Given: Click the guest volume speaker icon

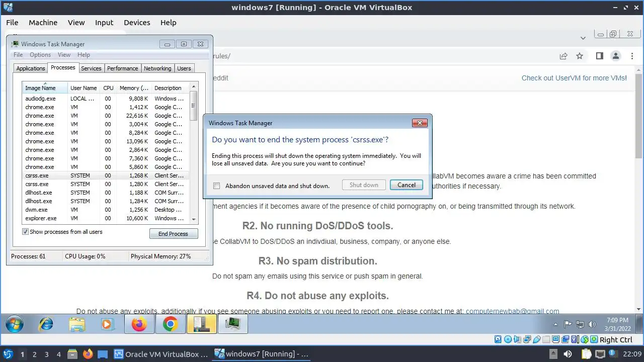Looking at the screenshot, I should pos(592,325).
